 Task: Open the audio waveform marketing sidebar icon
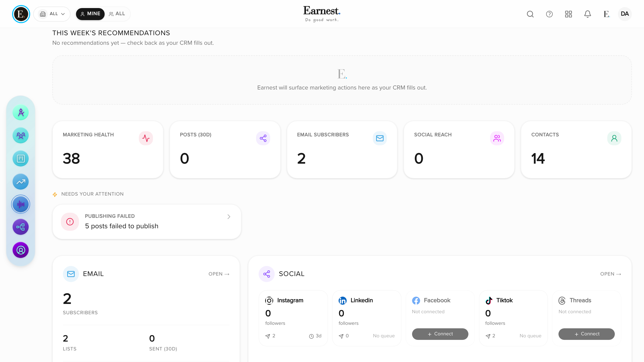pos(21,204)
